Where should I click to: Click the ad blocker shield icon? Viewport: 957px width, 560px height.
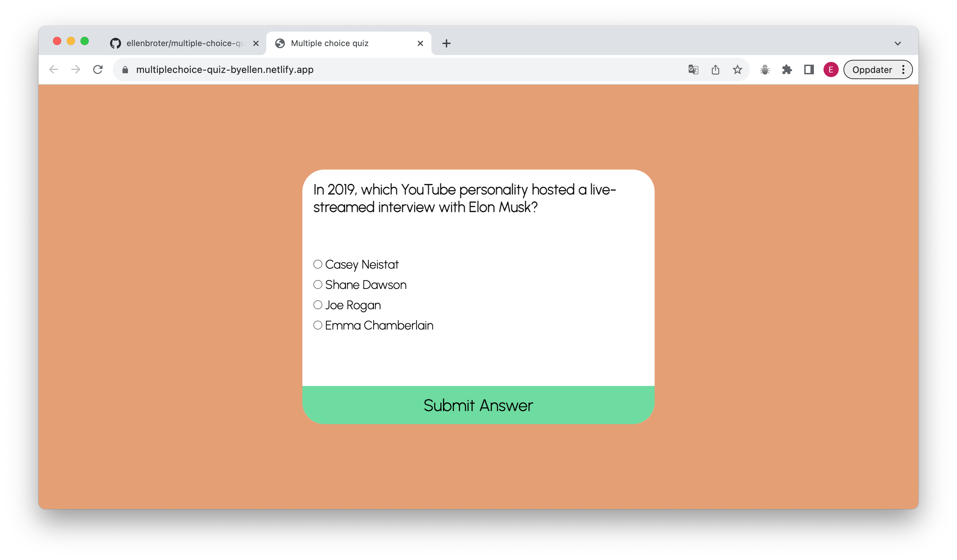[x=764, y=69]
